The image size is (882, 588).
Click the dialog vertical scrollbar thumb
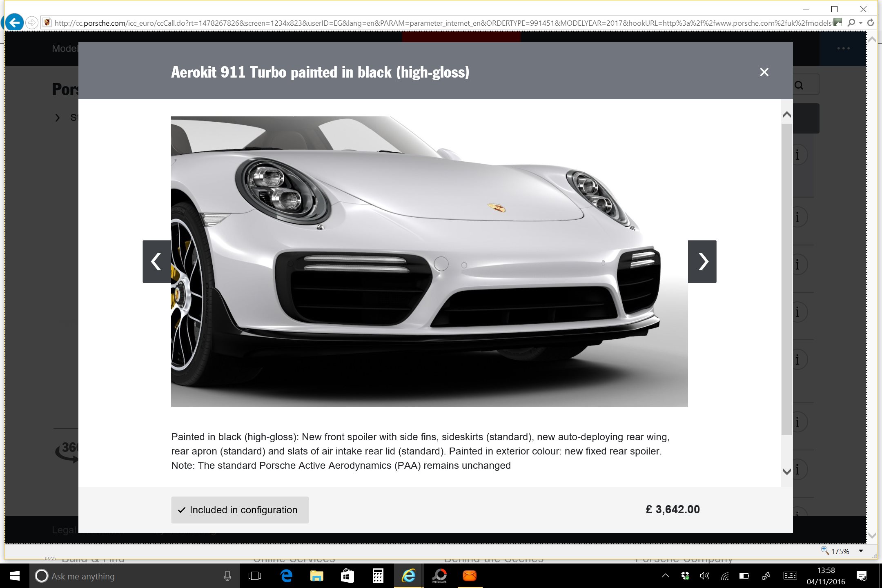787,278
